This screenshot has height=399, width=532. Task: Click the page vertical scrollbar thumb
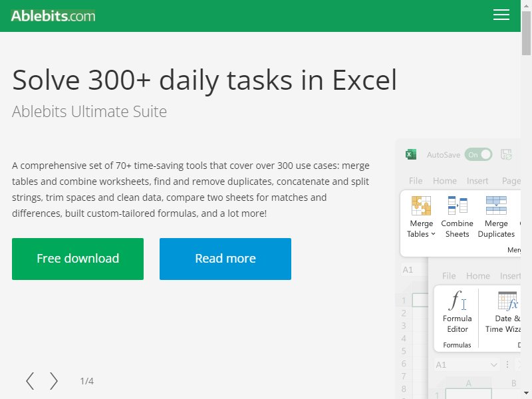tap(526, 33)
